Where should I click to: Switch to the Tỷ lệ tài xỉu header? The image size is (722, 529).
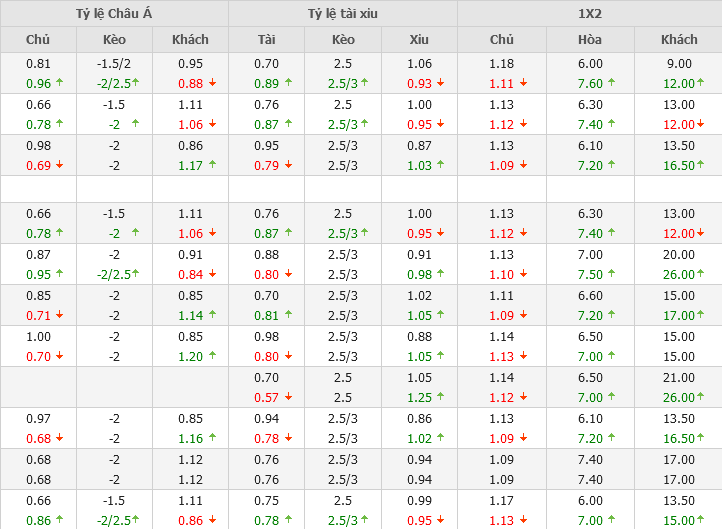click(x=343, y=13)
